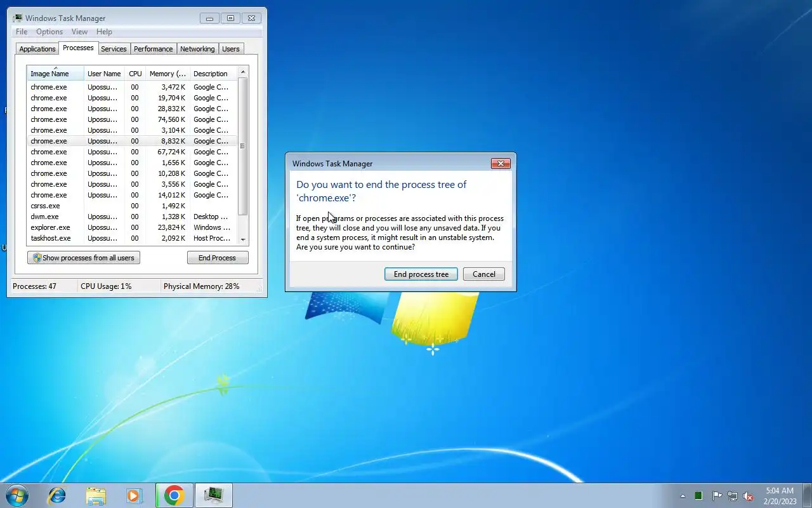Sort by Description column header
This screenshot has width=812, height=508.
(x=213, y=73)
